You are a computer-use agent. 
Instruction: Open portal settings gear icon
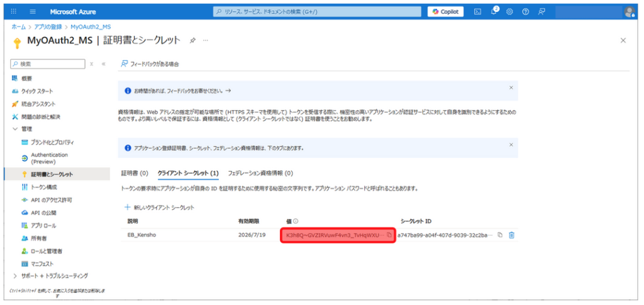click(509, 12)
